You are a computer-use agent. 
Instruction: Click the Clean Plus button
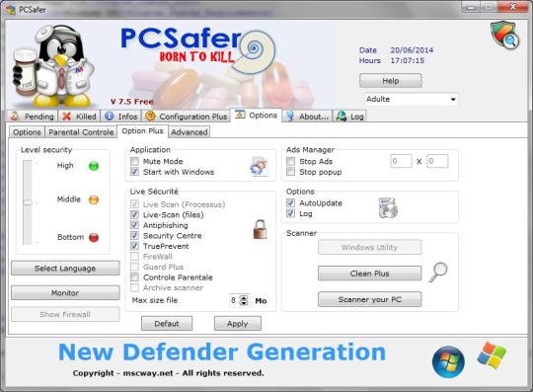click(370, 274)
